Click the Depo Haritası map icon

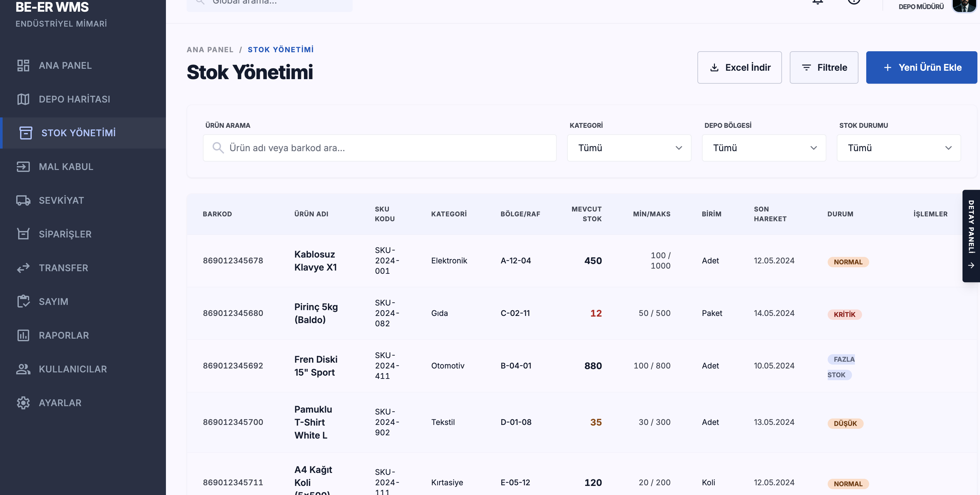click(x=23, y=99)
